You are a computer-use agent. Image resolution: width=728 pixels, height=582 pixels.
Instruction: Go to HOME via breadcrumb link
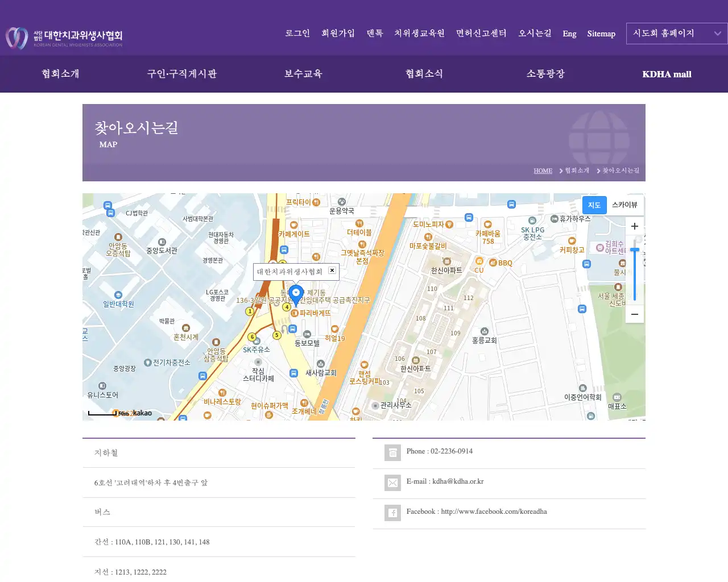pos(543,171)
